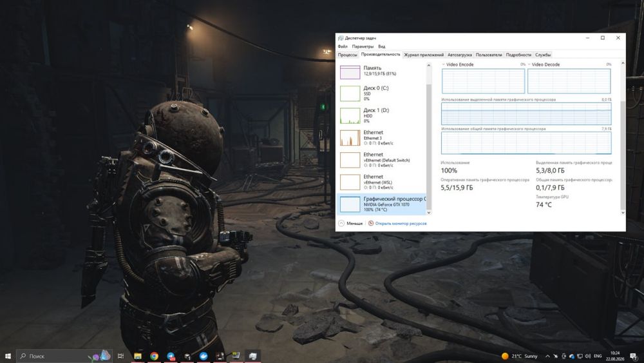Open the volume control in system tray

pyautogui.click(x=588, y=356)
